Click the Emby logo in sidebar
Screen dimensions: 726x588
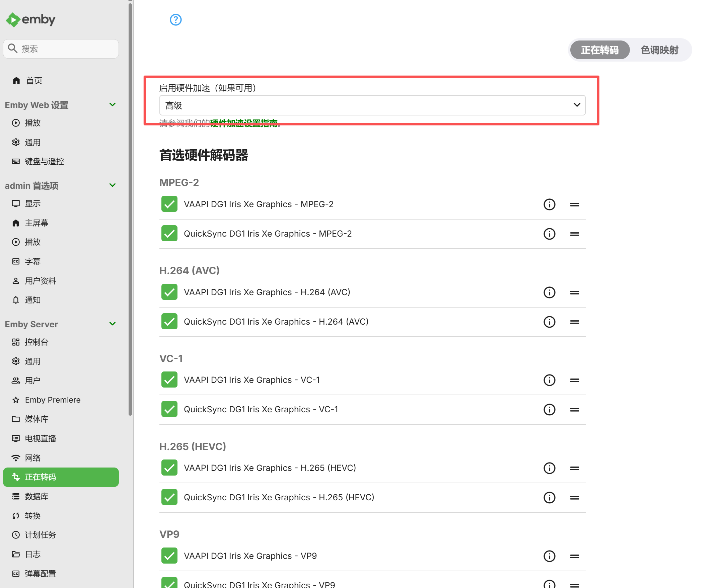click(x=30, y=20)
